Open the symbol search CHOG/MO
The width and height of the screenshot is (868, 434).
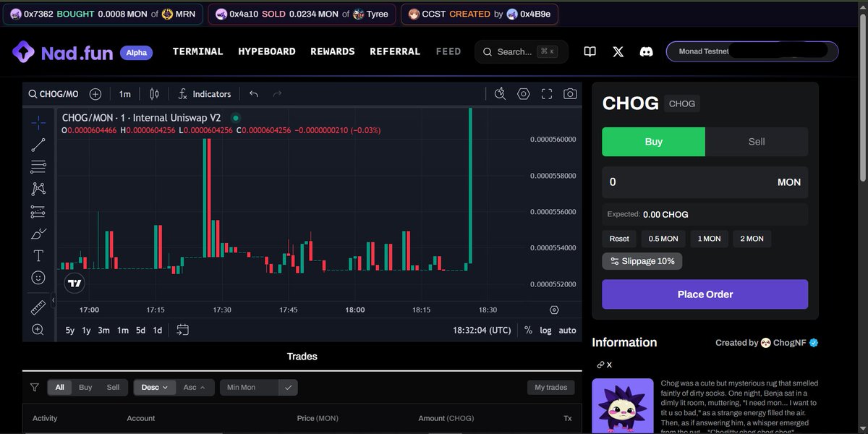point(53,94)
